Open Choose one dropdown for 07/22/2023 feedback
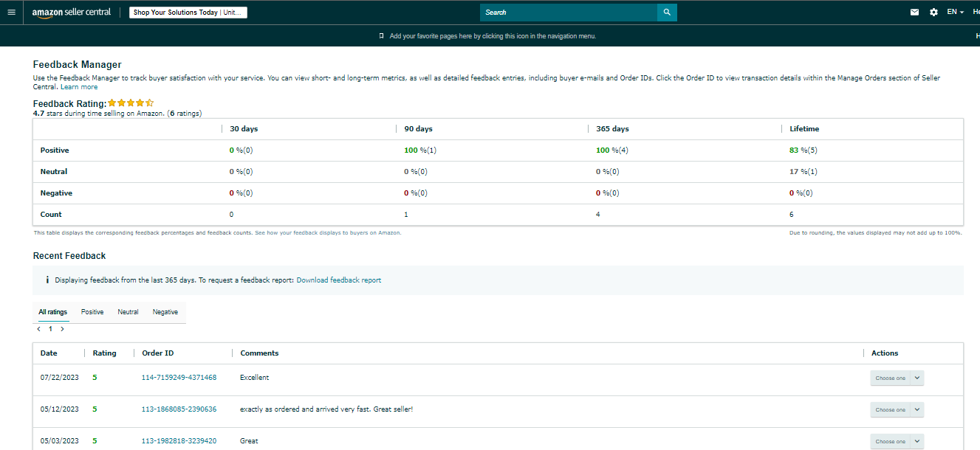980x450 pixels. [x=897, y=378]
